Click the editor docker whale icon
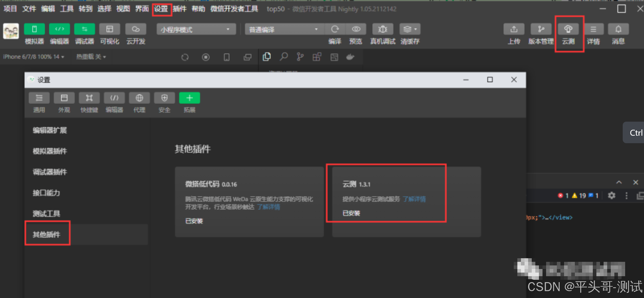The width and height of the screenshot is (644, 298). pos(351,57)
